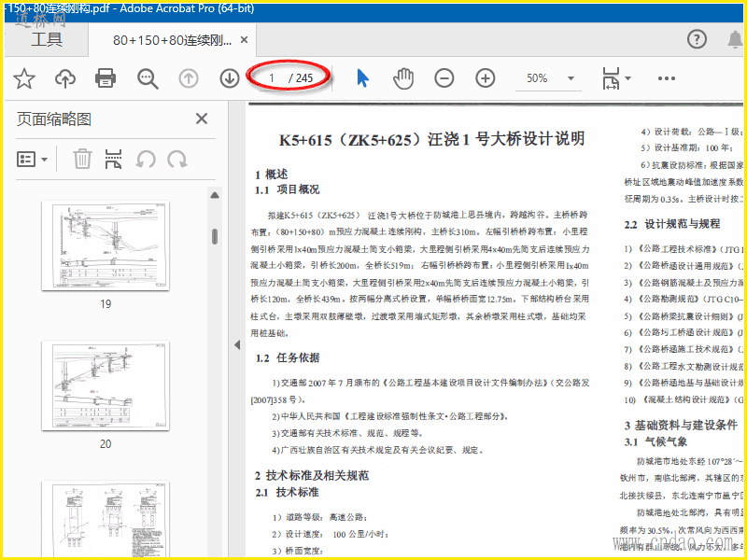Click the thumbnail panel scrollbar handle
Screen dimensions: 747x560
215,236
